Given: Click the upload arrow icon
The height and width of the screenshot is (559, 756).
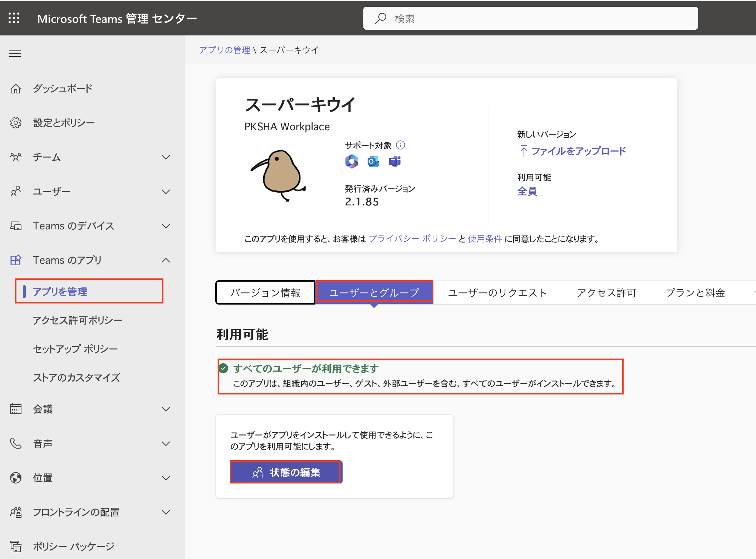Looking at the screenshot, I should click(524, 151).
